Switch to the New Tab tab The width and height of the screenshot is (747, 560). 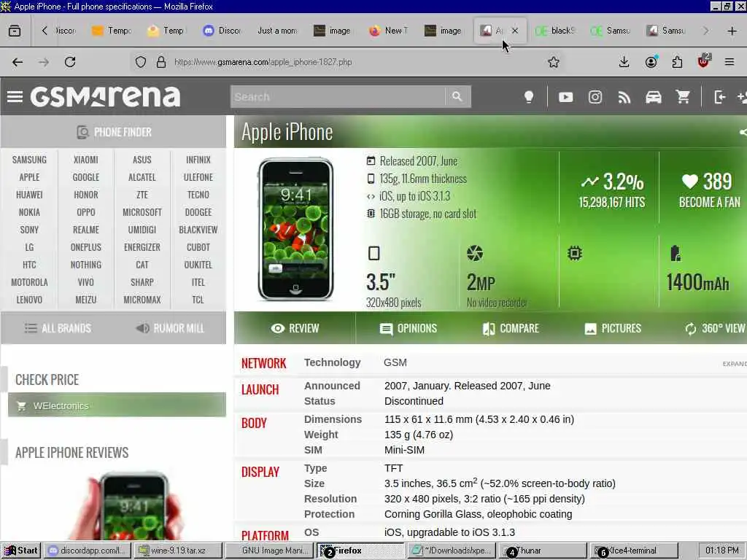(389, 31)
